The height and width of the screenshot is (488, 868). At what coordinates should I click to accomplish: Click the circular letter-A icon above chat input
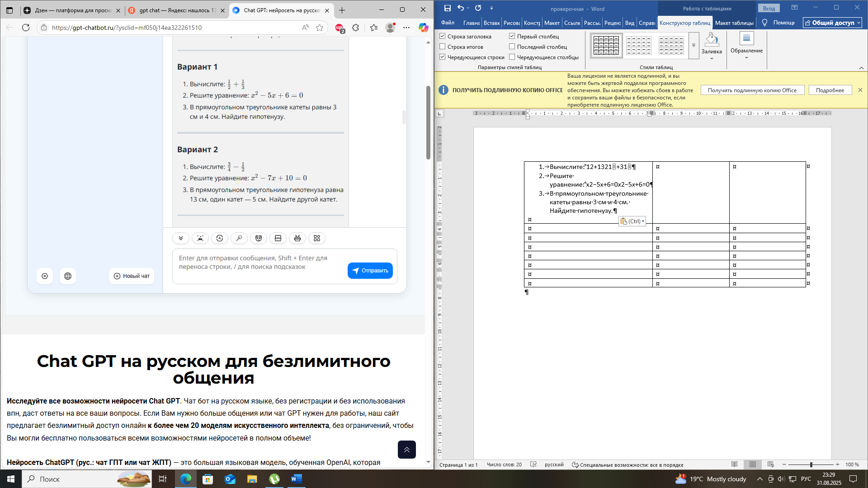pos(220,238)
